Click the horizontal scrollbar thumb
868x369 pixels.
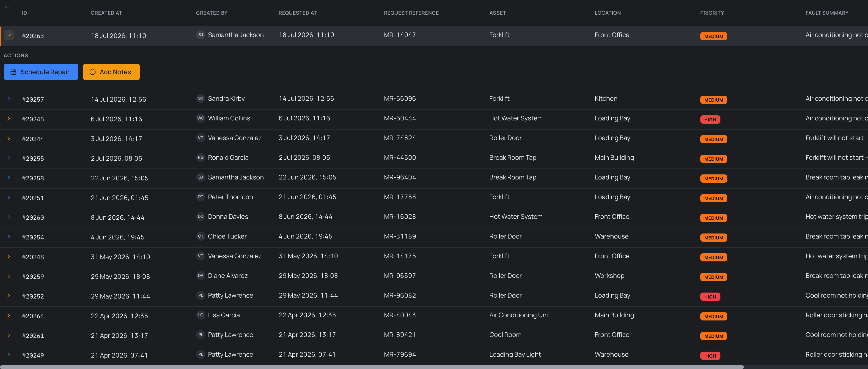[x=372, y=367]
